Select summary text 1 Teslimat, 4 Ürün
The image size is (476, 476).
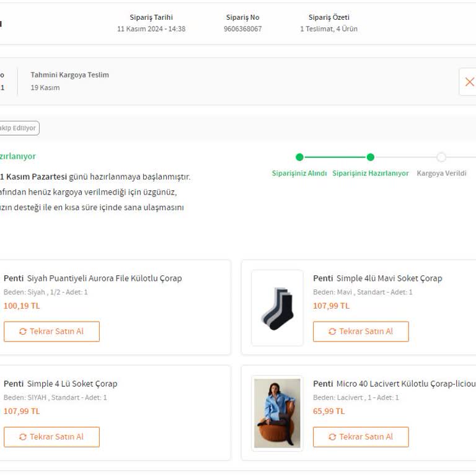point(328,29)
